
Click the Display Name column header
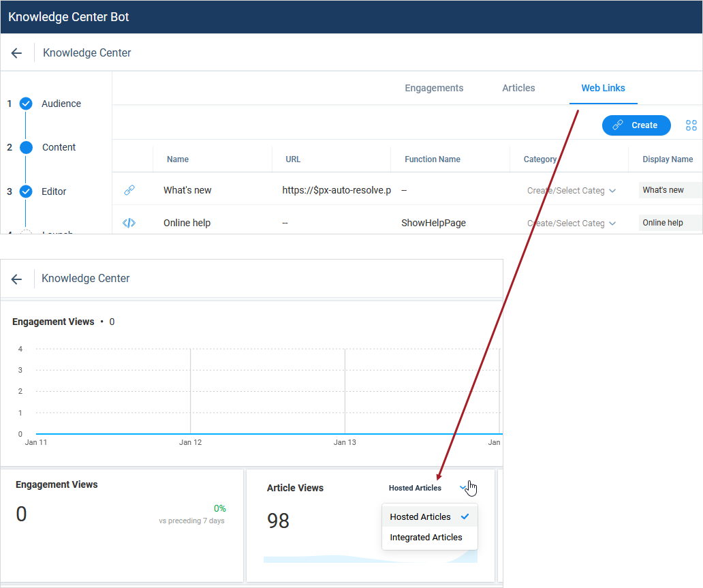[668, 159]
